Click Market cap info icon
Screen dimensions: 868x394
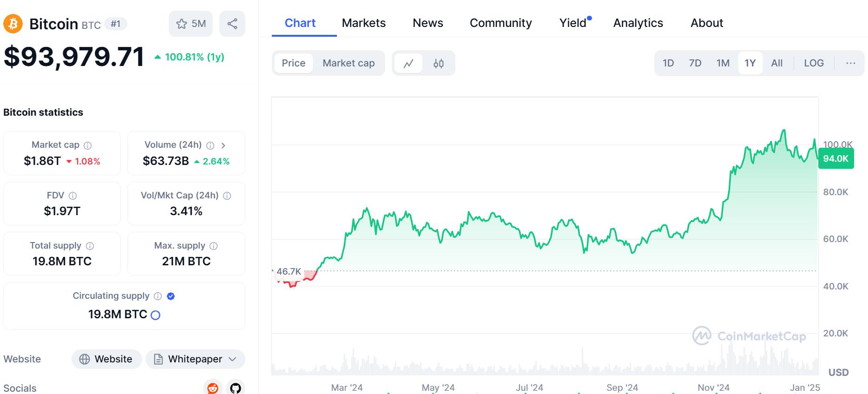87,145
